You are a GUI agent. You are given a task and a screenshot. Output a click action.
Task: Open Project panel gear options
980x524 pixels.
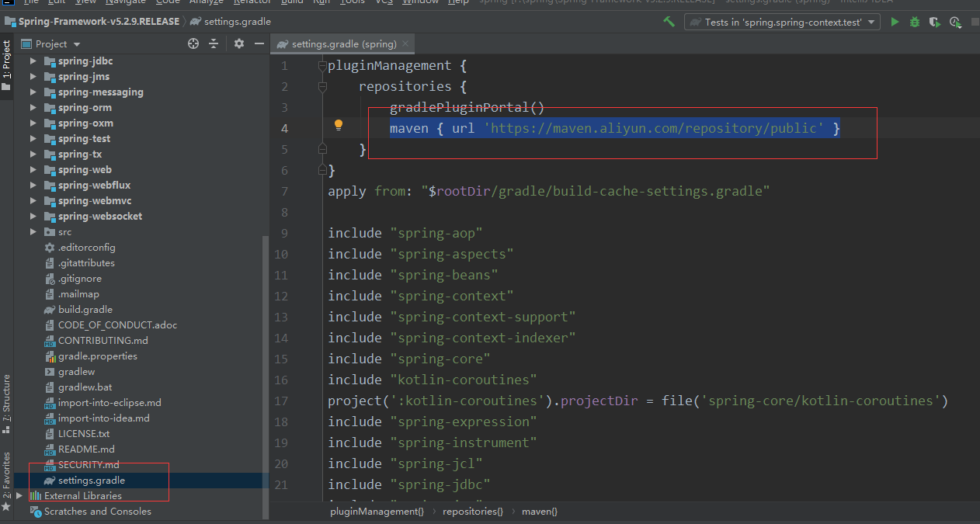click(239, 44)
